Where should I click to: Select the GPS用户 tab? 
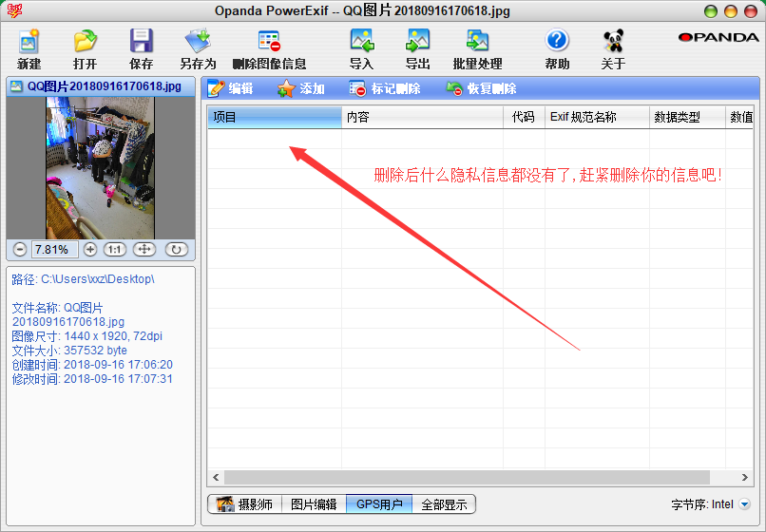(x=379, y=504)
